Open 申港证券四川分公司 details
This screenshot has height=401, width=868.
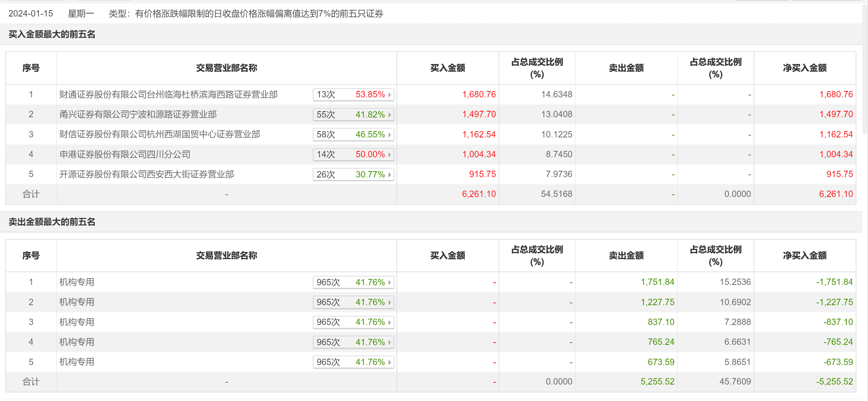click(x=125, y=154)
